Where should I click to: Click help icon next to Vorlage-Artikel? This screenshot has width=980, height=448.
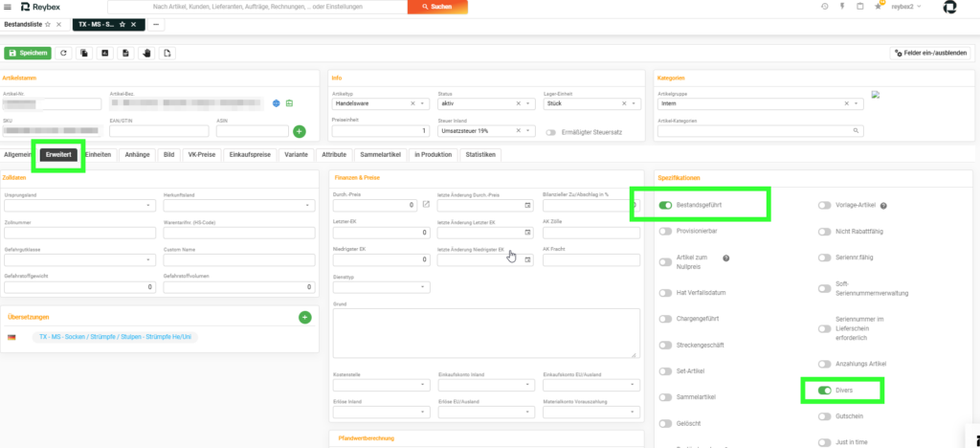point(883,206)
